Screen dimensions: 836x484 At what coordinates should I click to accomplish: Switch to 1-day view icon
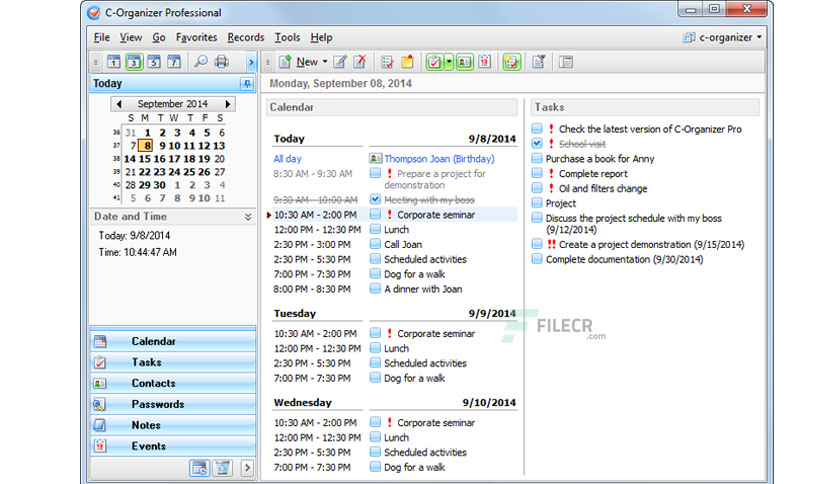coord(114,62)
